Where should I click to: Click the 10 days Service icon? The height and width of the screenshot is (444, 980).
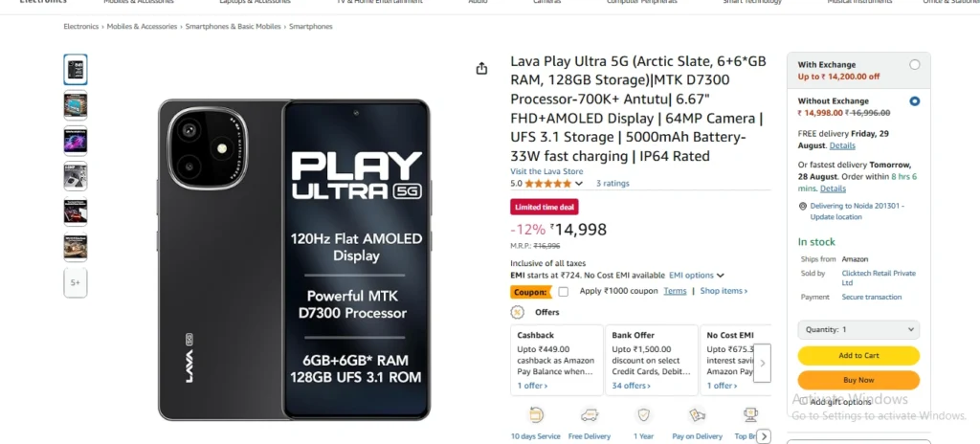click(x=537, y=414)
